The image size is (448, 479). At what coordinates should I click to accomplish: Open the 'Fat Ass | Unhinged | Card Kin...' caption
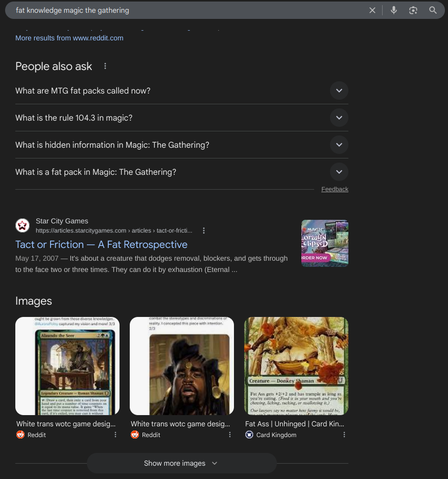pyautogui.click(x=295, y=424)
